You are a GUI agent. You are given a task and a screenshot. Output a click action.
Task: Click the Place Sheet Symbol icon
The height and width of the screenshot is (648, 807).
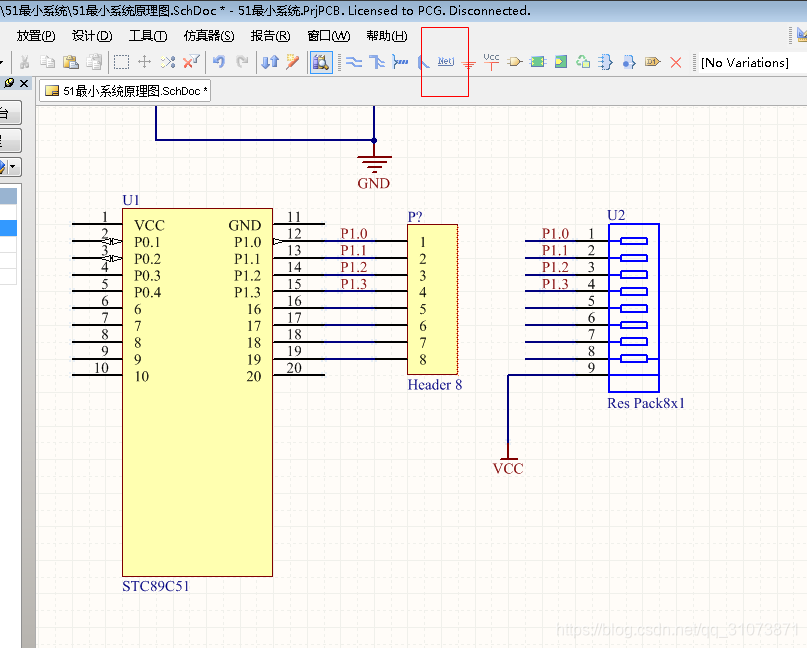[x=538, y=62]
